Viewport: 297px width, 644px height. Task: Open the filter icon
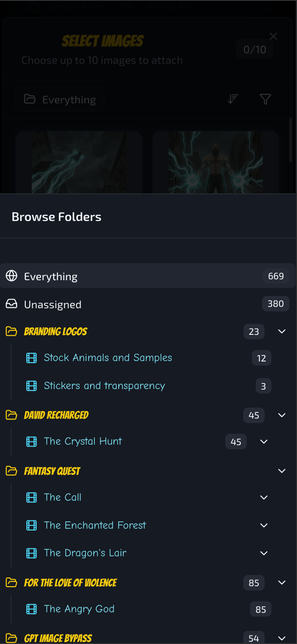coord(265,99)
